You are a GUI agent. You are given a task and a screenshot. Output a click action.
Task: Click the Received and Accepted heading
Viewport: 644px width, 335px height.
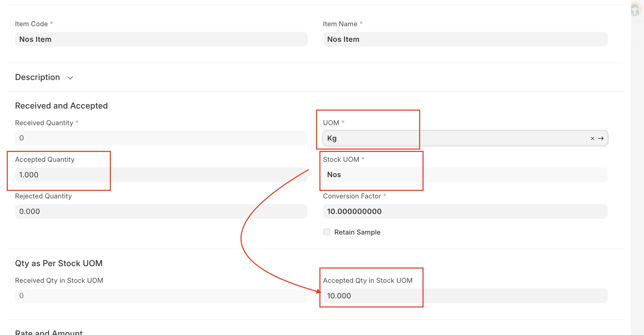pos(62,106)
